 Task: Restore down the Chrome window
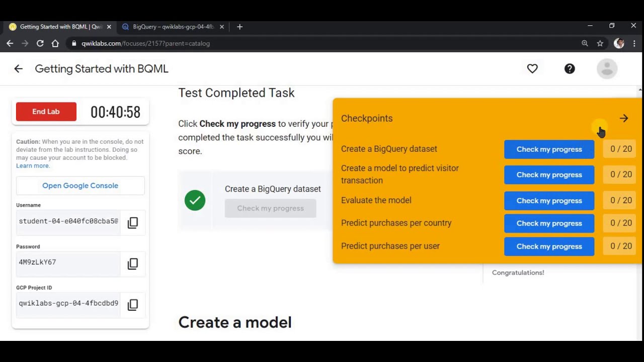pyautogui.click(x=612, y=26)
